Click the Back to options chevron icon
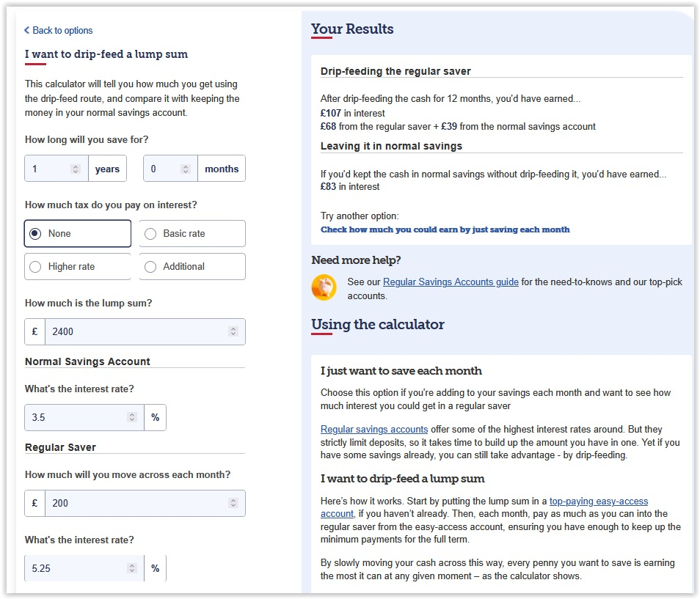 click(27, 30)
